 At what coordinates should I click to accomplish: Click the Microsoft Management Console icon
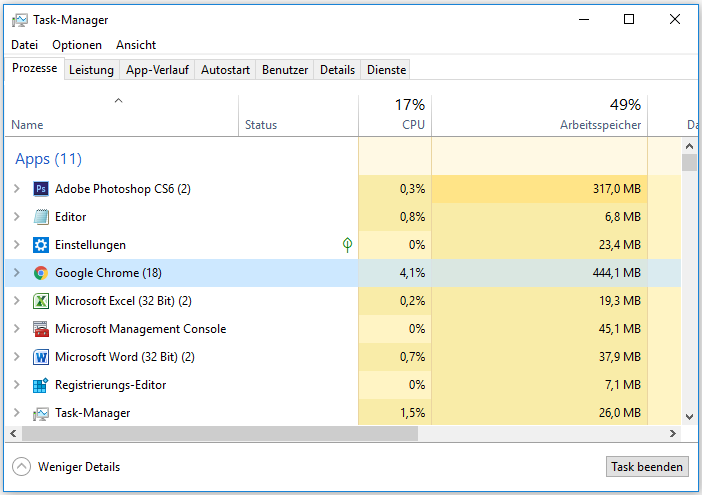pos(41,329)
